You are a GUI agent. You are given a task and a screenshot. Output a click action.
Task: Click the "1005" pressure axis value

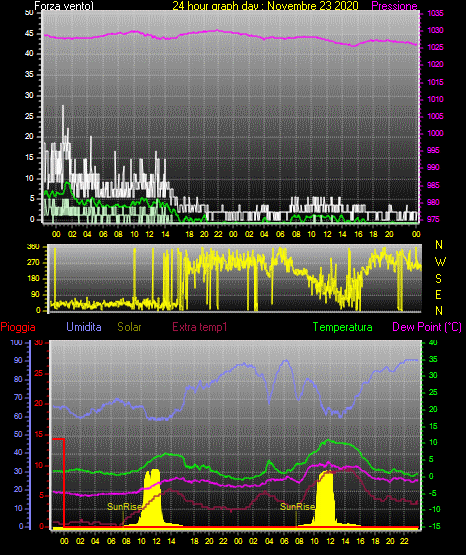(435, 116)
